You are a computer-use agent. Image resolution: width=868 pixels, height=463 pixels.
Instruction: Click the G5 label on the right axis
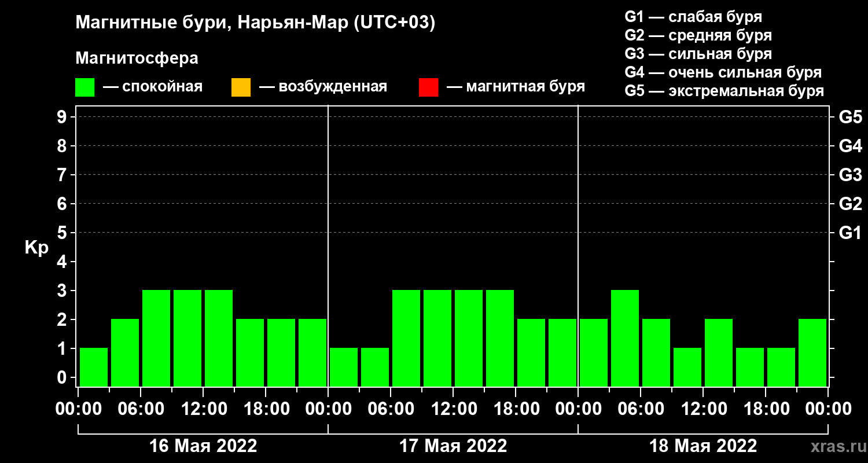850,117
